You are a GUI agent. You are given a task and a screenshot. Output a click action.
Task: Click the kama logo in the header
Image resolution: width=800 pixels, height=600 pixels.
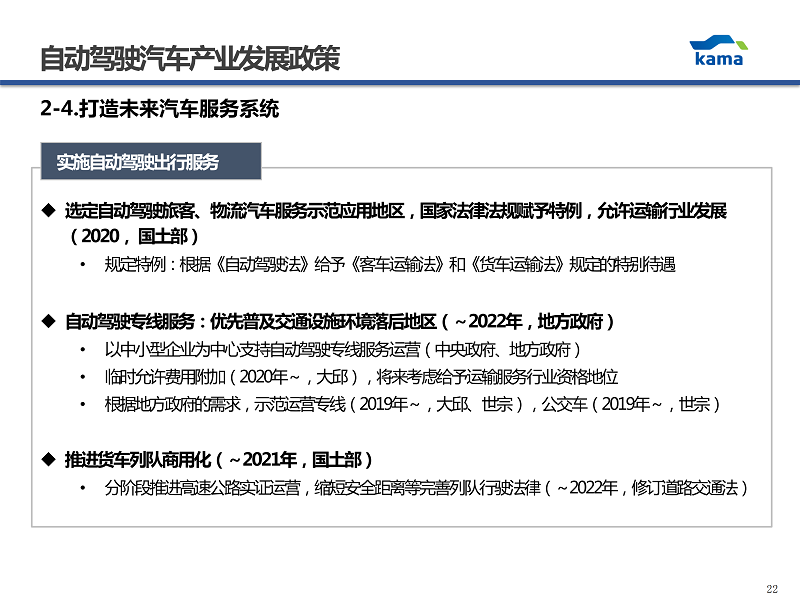coord(718,50)
